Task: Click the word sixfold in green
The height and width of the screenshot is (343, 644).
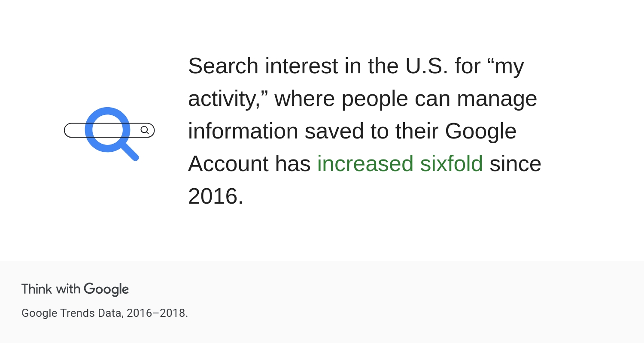Action: pos(452,163)
